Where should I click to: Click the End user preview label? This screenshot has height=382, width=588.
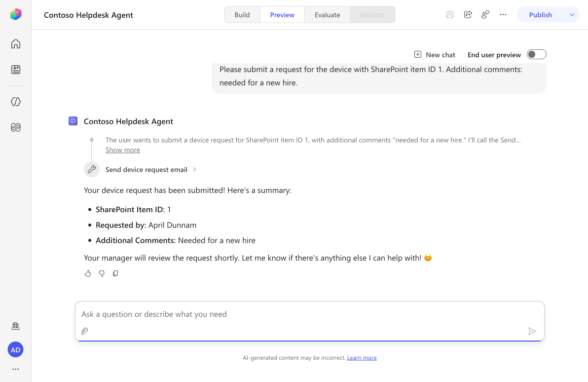(x=494, y=55)
